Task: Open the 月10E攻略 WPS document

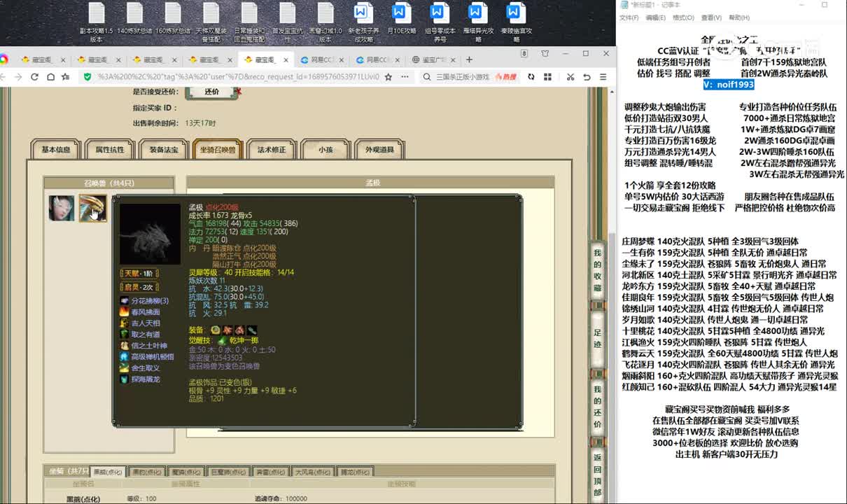Action: 401,19
